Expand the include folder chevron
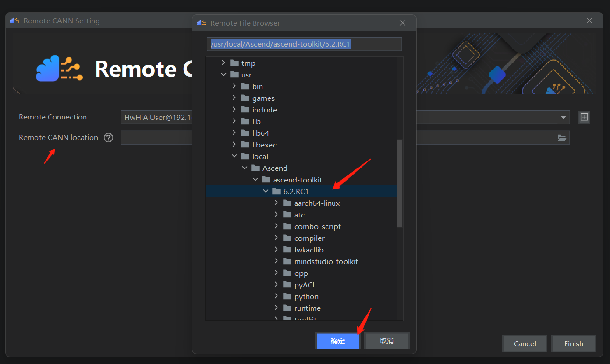This screenshot has width=610, height=364. (234, 110)
